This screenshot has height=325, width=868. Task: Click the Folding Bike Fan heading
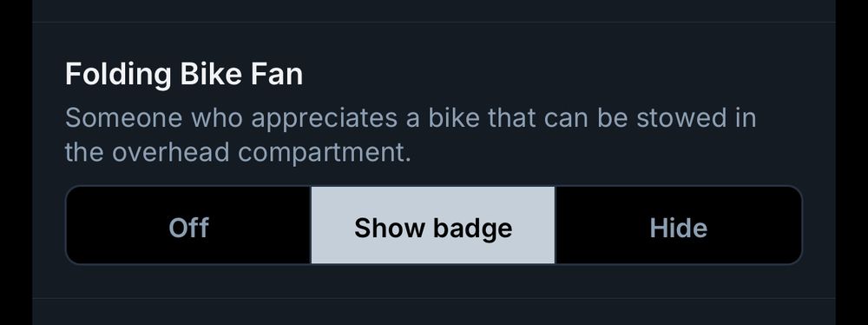[184, 75]
